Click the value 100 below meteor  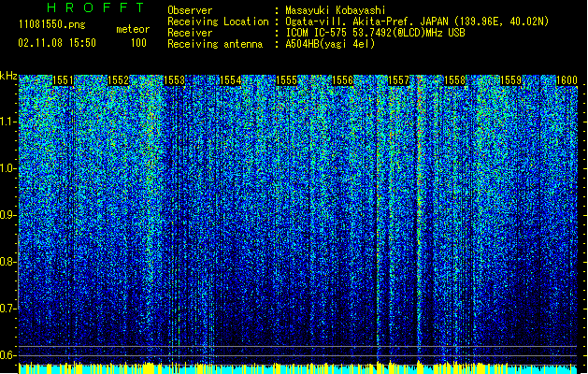(138, 43)
